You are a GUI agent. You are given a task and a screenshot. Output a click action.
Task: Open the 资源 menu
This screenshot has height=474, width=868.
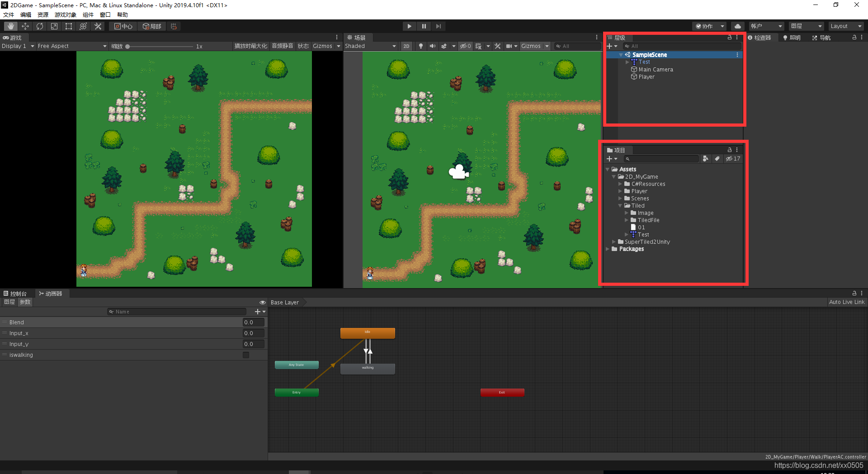click(43, 15)
